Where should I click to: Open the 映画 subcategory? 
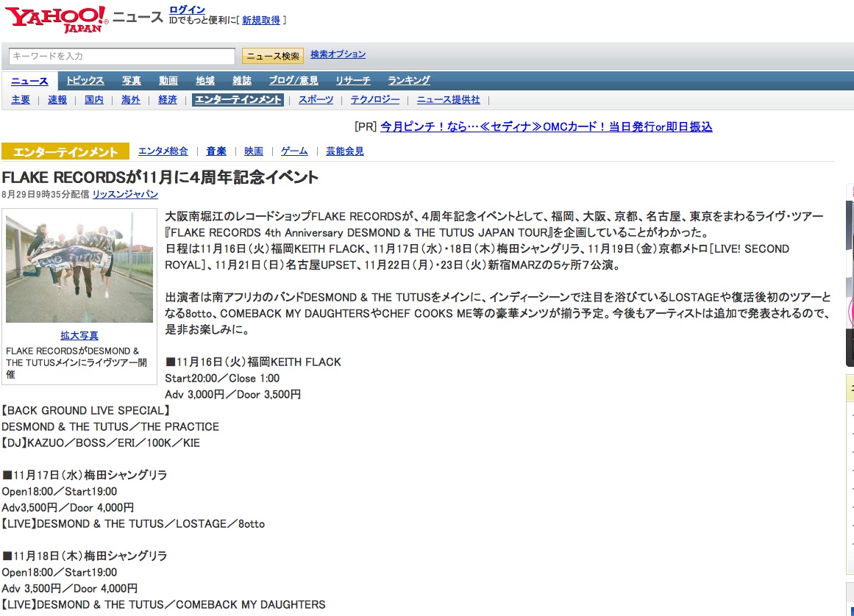click(253, 151)
